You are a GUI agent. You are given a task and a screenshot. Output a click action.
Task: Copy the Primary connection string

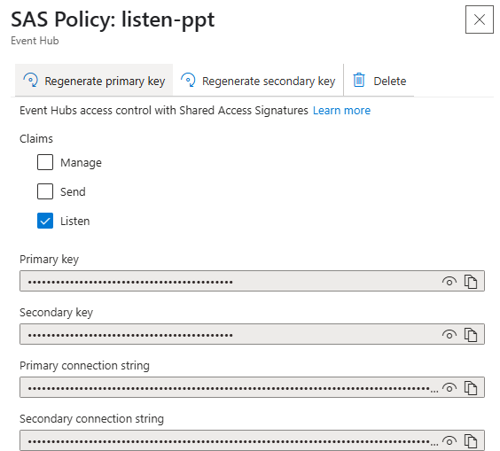471,388
